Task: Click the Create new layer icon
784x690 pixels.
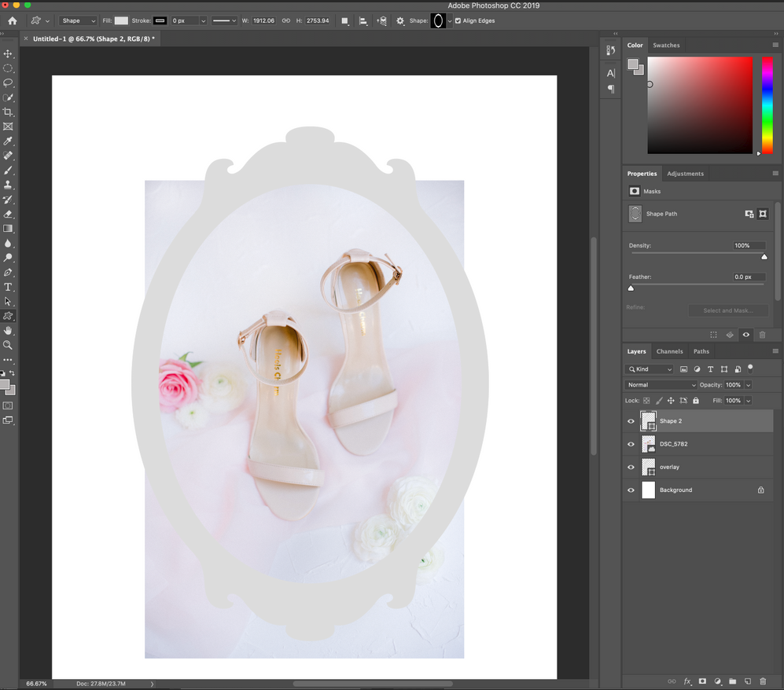Action: coord(747,681)
